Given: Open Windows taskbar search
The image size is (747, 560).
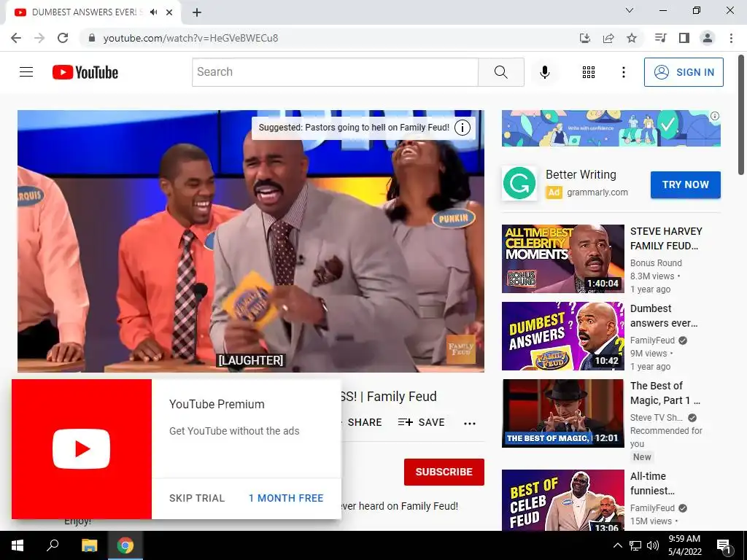Looking at the screenshot, I should [x=53, y=545].
